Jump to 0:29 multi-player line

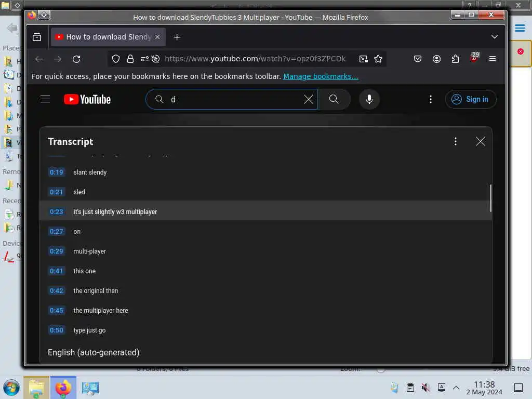tap(265, 251)
